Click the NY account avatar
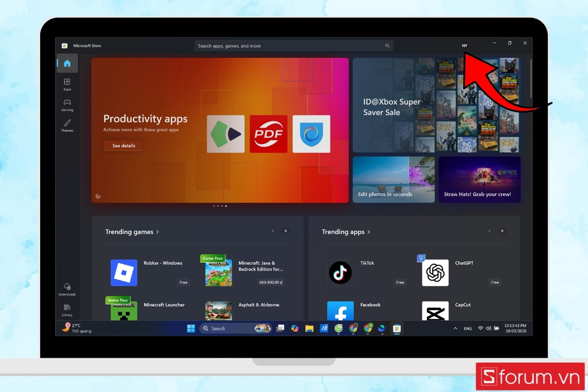The width and height of the screenshot is (588, 392). 465,45
